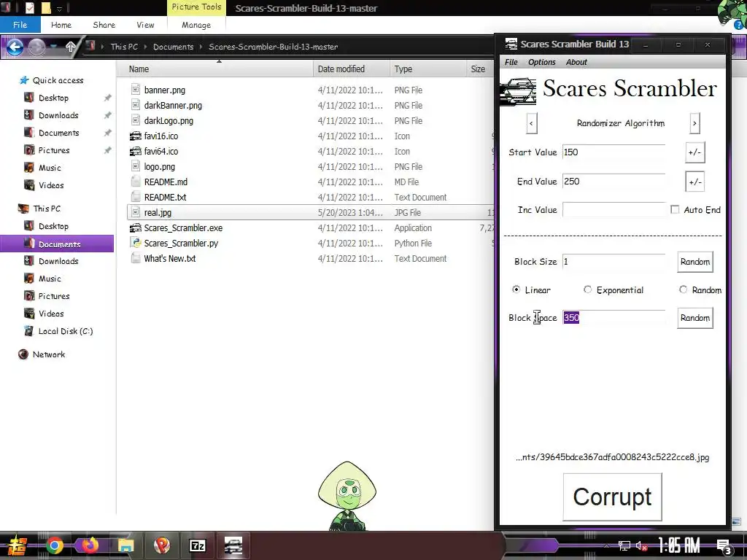747x560 pixels.
Task: Click the Scares_Scrambler.exe application icon
Action: pyautogui.click(x=136, y=227)
